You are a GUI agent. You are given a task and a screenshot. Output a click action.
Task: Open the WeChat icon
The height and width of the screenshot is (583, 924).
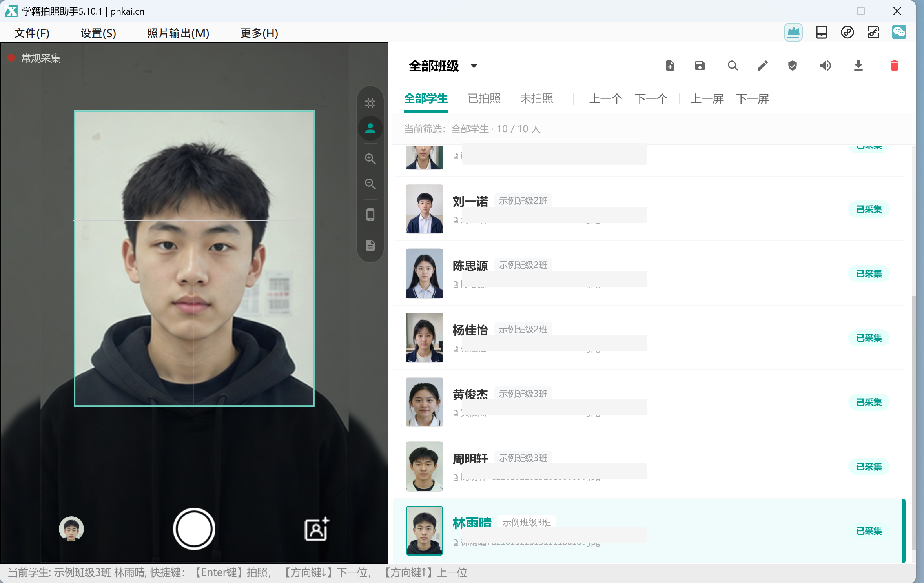(899, 32)
